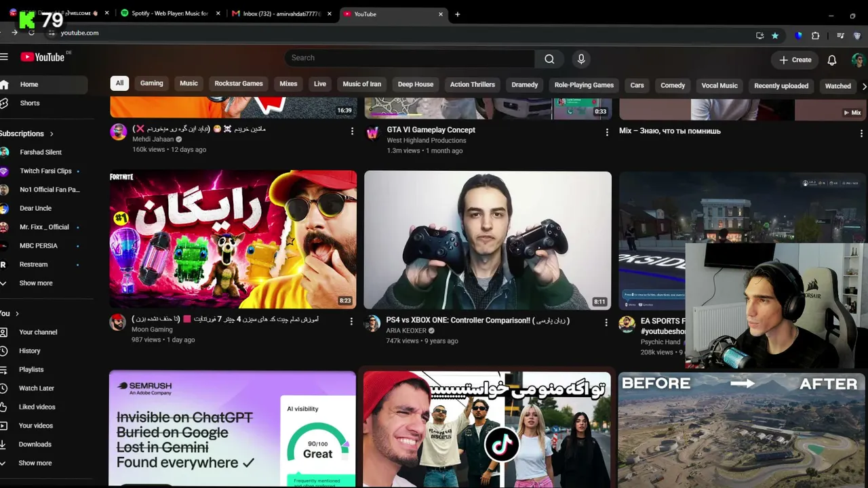Viewport: 868px width, 488px height.
Task: Select the Music filter chip
Action: click(189, 83)
